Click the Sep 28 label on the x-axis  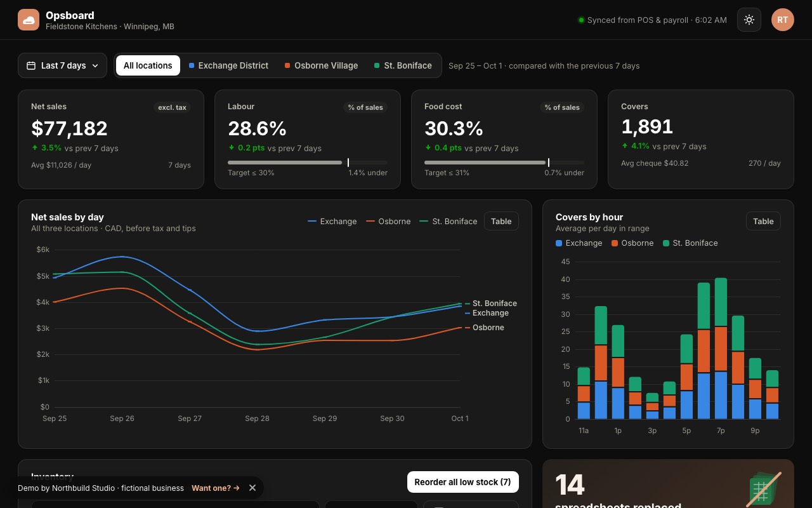point(257,418)
